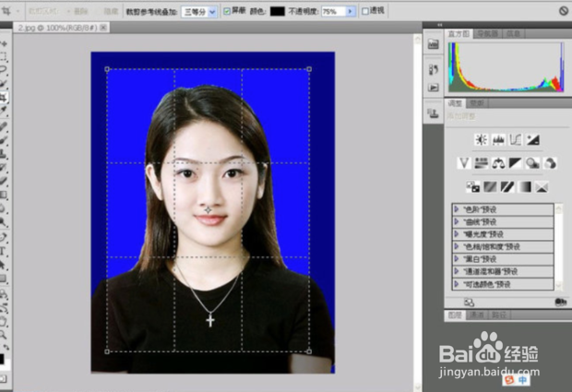572x392 pixels.
Task: Switch to the 调整 adjustments tab
Action: point(455,103)
